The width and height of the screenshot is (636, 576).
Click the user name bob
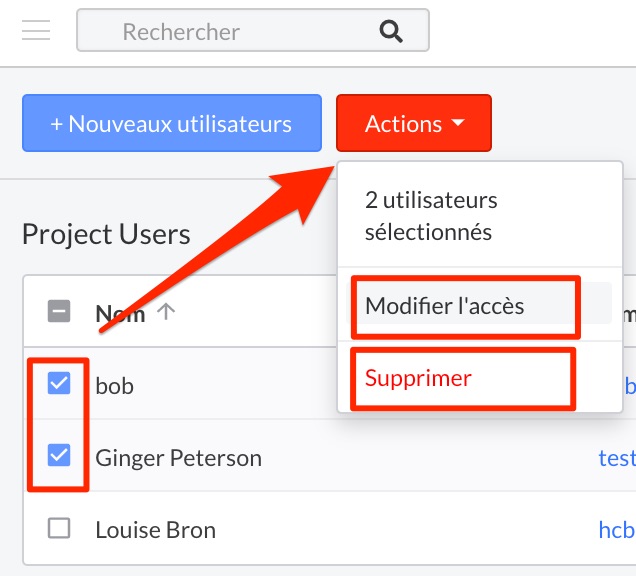click(x=114, y=385)
